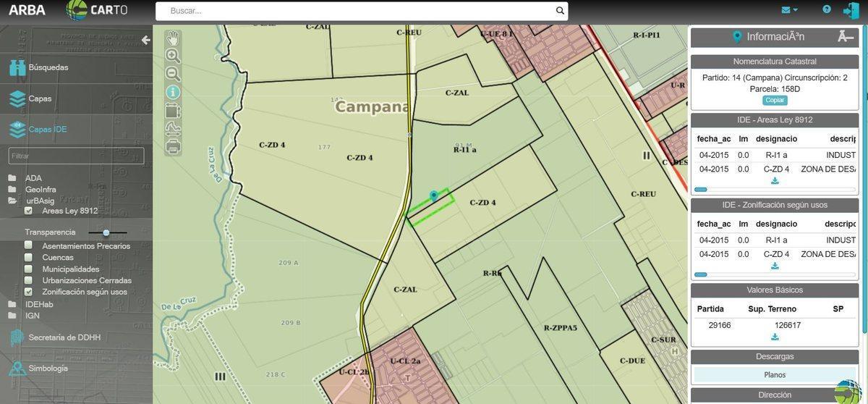Select the information identify tool
Viewport: 868px width, 404px height.
coord(173,92)
